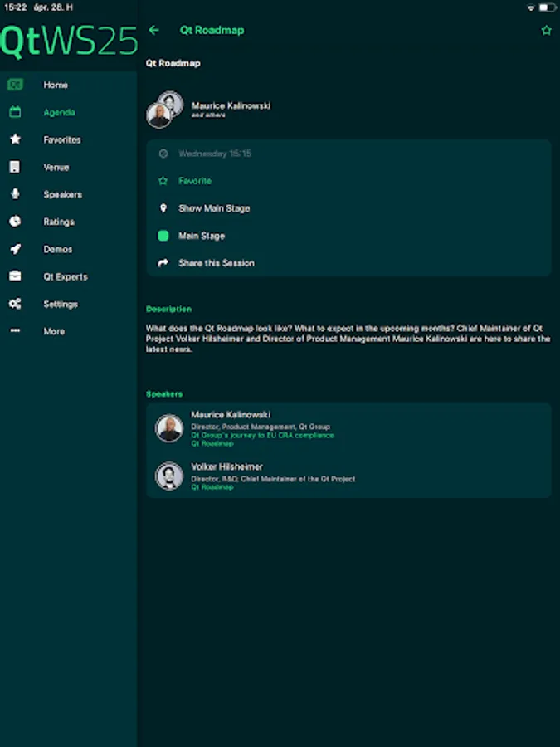Screen dimensions: 560x747
Task: Select Volker Hilsheimer name in Speakers list
Action: click(226, 466)
